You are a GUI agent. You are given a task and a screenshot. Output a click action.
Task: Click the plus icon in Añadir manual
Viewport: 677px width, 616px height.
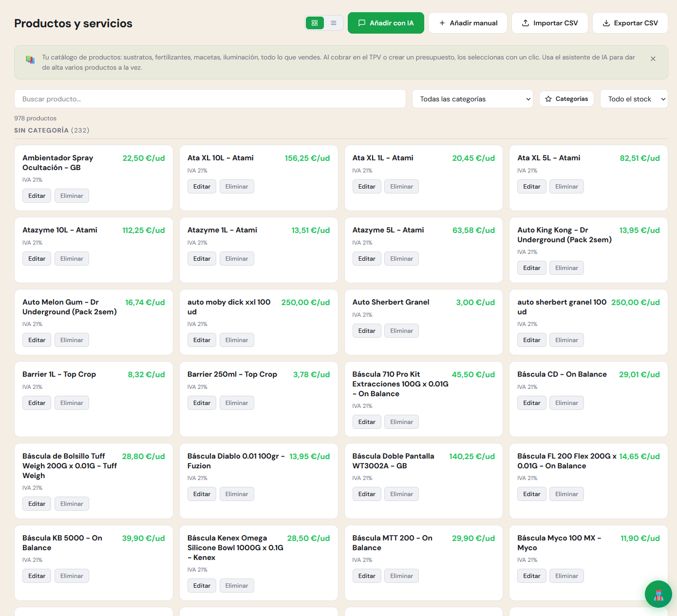(442, 23)
